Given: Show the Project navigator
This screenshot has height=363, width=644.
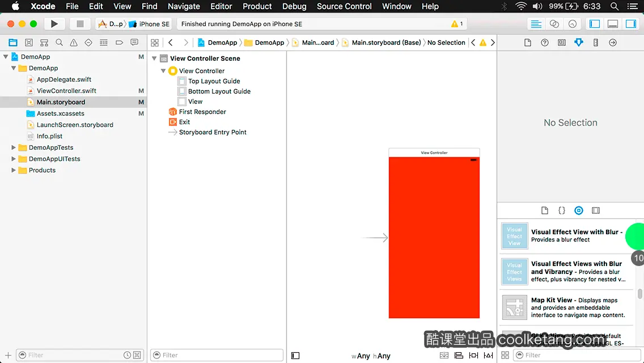Looking at the screenshot, I should (x=13, y=43).
